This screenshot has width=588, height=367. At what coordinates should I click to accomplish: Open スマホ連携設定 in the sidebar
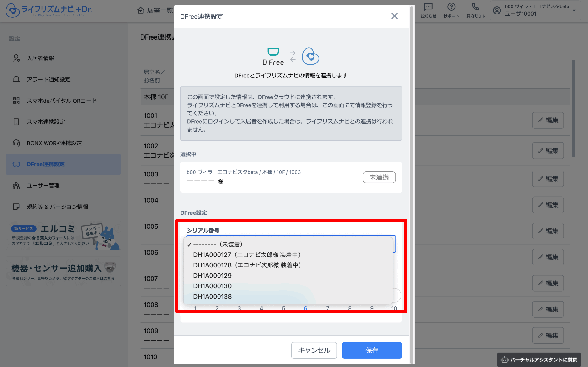click(x=63, y=122)
